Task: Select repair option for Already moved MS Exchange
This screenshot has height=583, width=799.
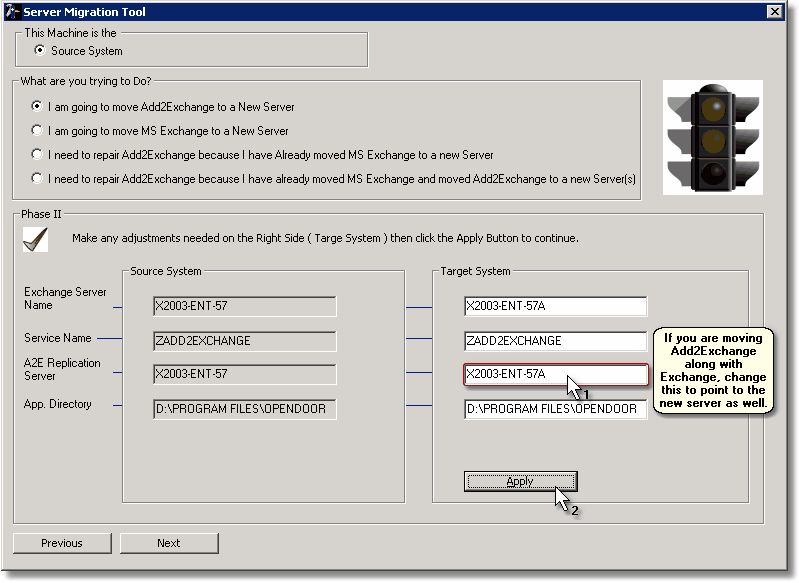Action: (37, 154)
